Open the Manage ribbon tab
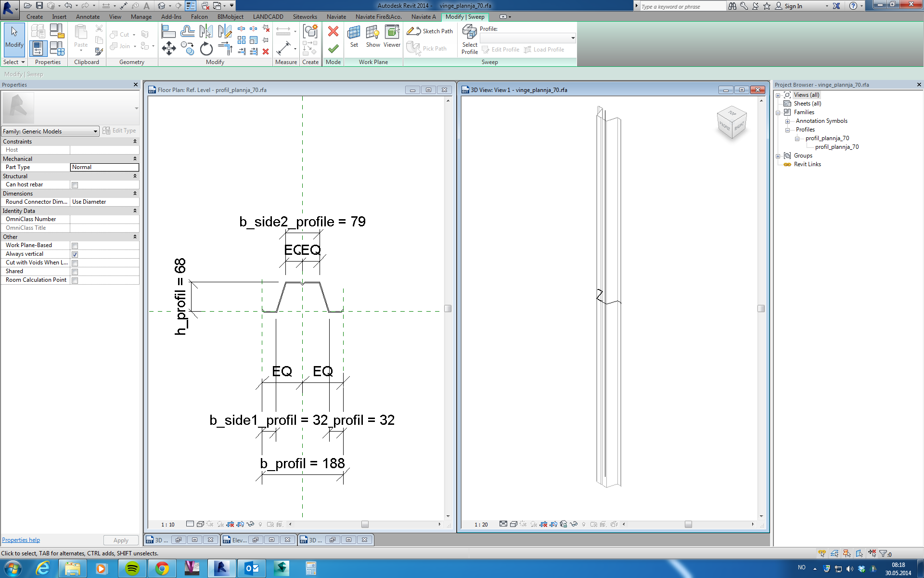This screenshot has height=578, width=924. pos(141,17)
